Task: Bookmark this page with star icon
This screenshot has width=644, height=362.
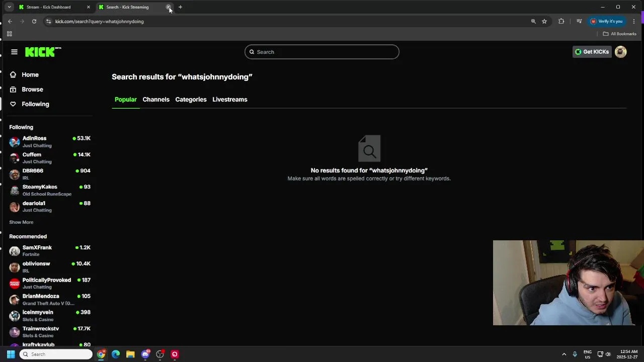Action: [x=544, y=21]
